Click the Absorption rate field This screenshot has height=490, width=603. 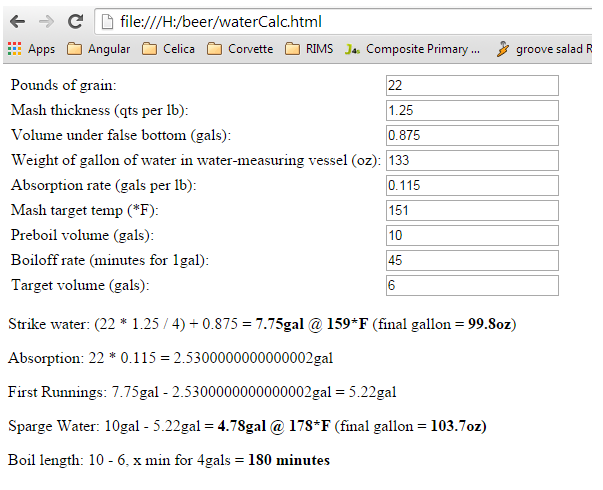472,185
